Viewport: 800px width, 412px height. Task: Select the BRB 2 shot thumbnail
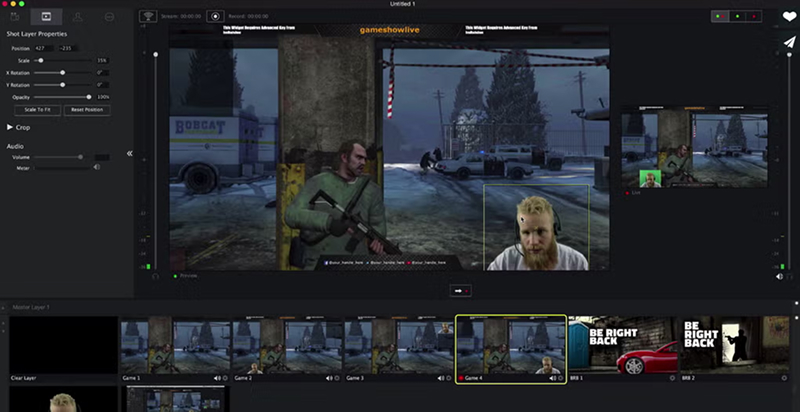tap(735, 345)
